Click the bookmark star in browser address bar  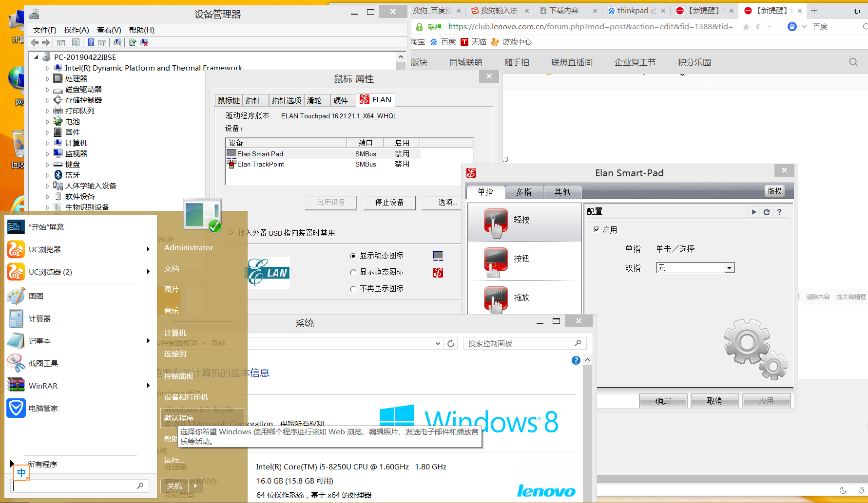(x=746, y=27)
